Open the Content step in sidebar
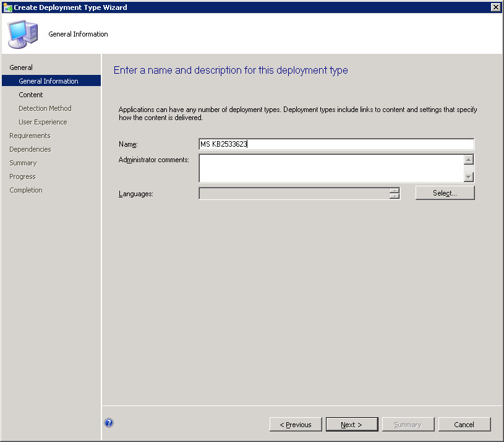 pyautogui.click(x=31, y=95)
